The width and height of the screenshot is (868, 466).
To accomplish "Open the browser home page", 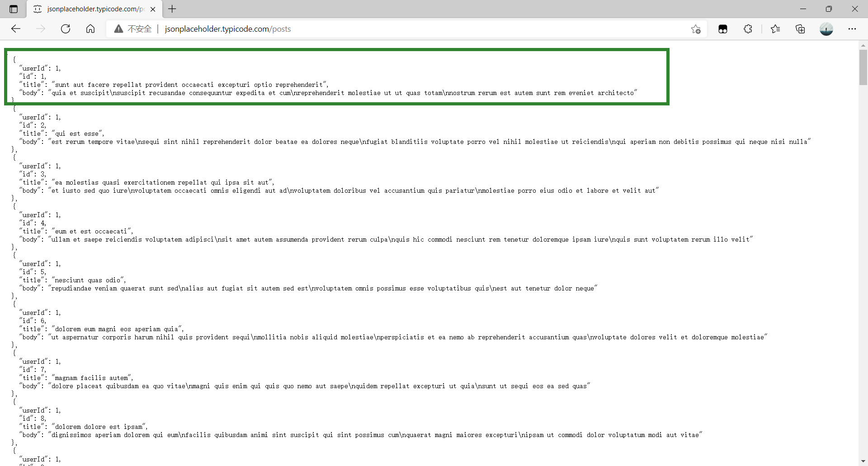I will pos(90,29).
